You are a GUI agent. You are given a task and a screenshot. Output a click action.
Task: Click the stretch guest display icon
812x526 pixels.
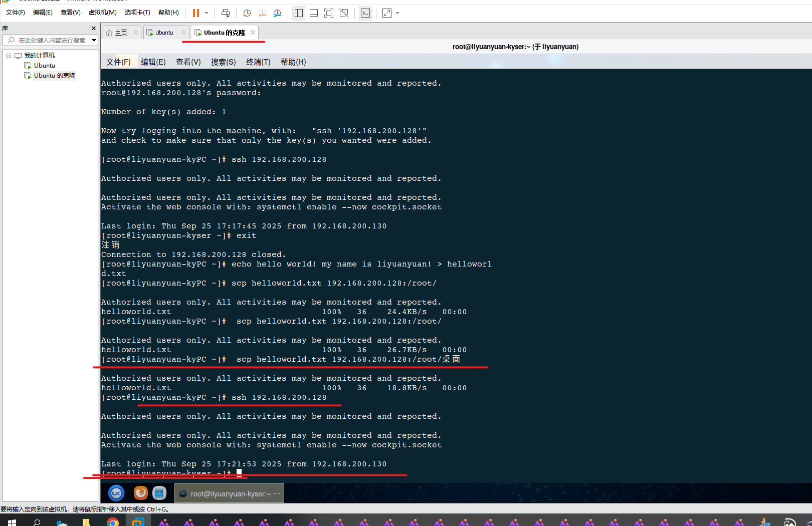click(x=387, y=13)
